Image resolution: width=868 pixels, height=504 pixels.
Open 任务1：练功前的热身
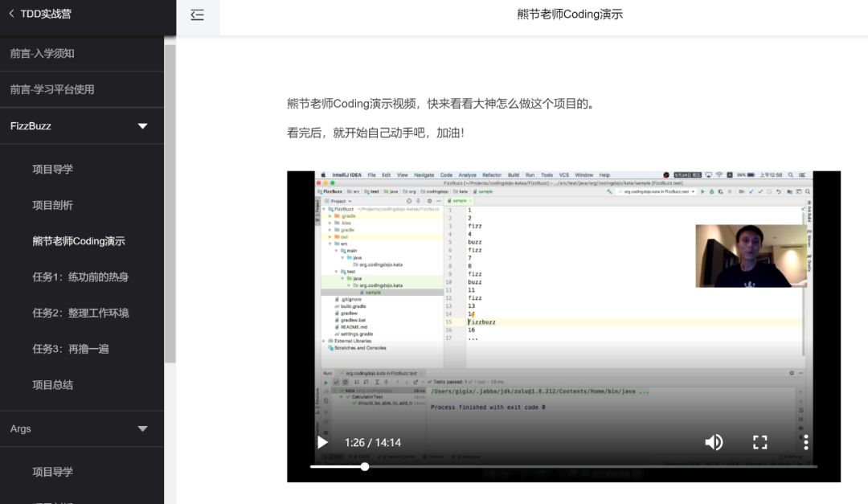(x=80, y=277)
